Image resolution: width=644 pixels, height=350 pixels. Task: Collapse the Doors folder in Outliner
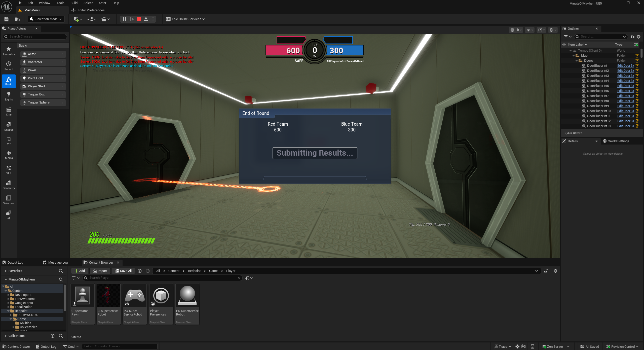click(577, 61)
